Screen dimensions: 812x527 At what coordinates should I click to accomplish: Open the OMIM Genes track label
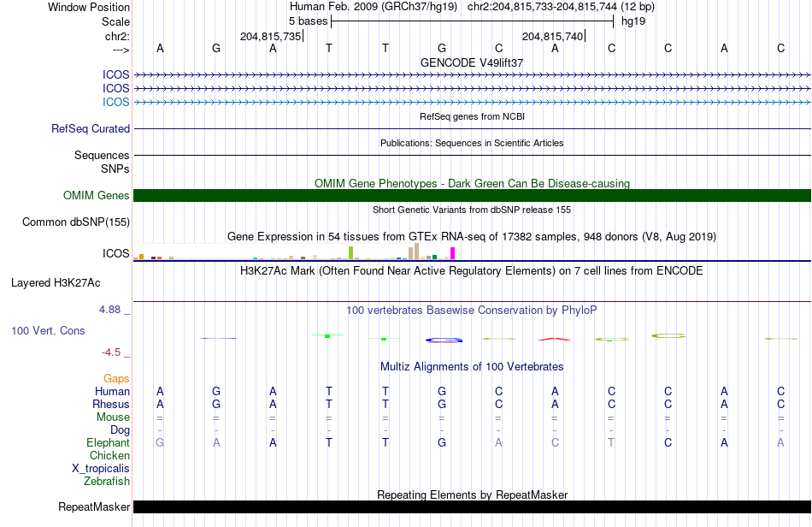coord(97,195)
